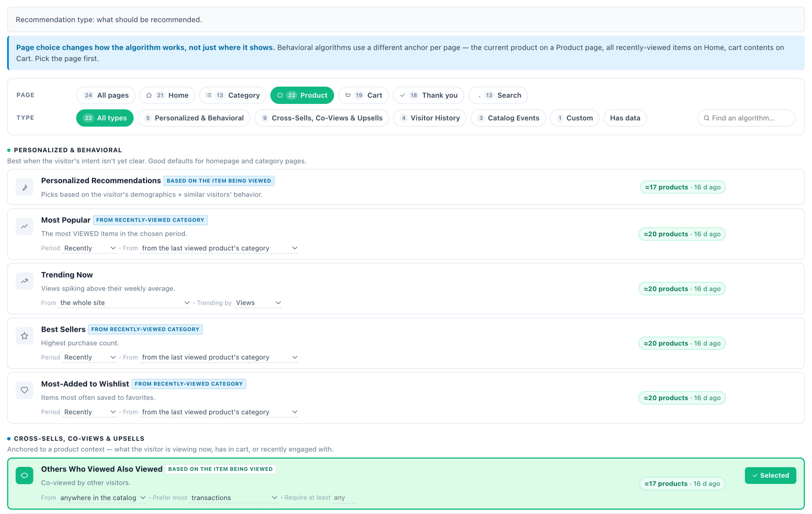The height and width of the screenshot is (514, 812).
Task: Open Most Popular Period dropdown
Action: click(89, 248)
